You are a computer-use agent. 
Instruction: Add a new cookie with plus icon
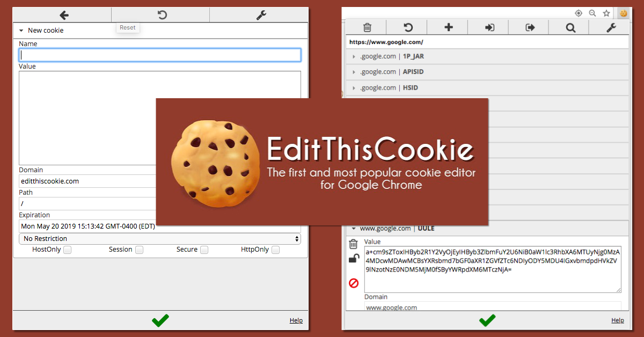449,27
